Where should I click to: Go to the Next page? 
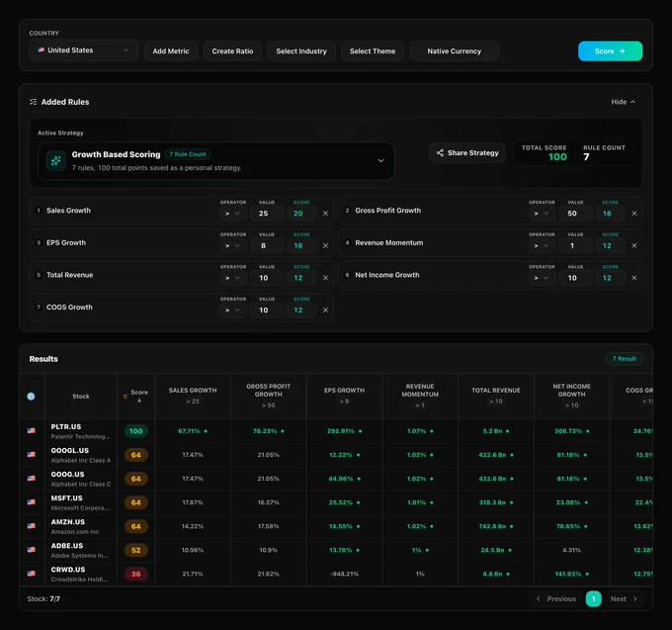624,598
